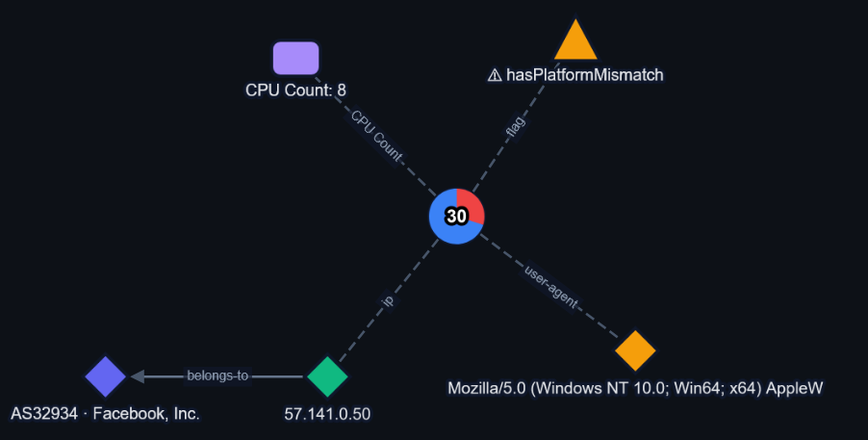Click the 'user-agent' edge label
The image size is (868, 440).
pyautogui.click(x=550, y=287)
